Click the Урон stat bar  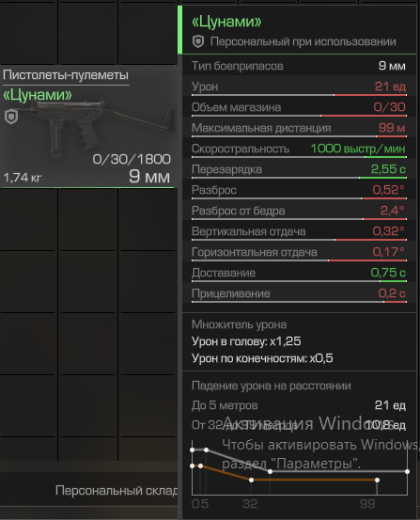[x=299, y=95]
